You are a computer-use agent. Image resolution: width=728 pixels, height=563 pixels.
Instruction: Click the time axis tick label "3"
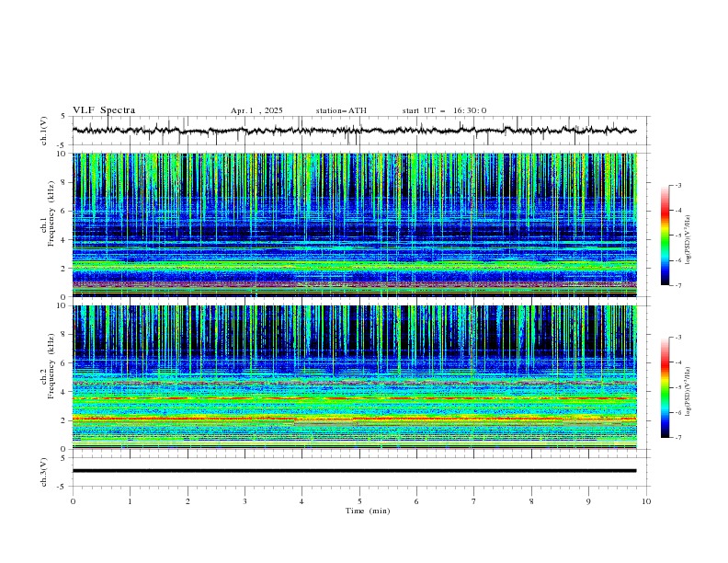[245, 501]
